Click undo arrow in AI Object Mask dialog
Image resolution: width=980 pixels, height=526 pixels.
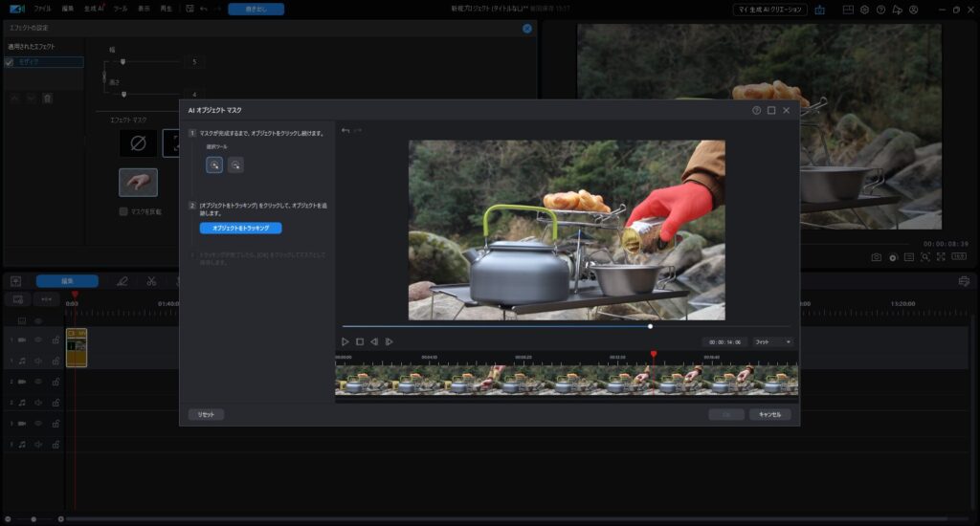(345, 130)
